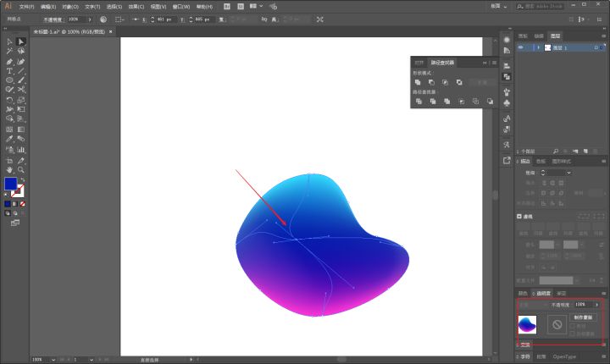Expand layer 1 contents arrow

pyautogui.click(x=539, y=47)
